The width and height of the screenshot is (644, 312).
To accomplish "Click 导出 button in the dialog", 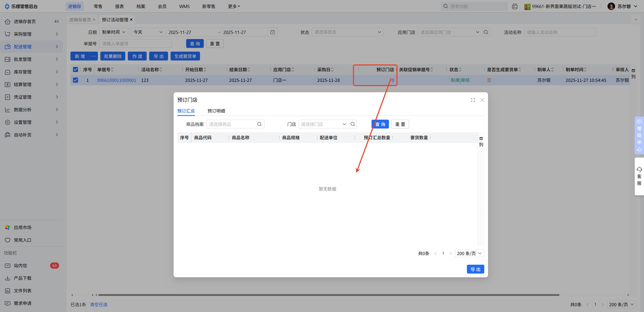I will 475,269.
